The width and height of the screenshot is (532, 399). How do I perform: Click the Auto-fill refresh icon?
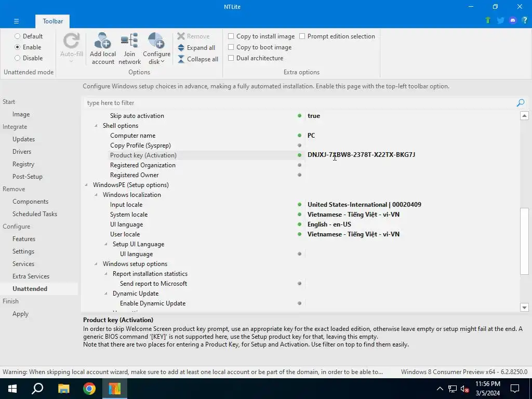click(72, 41)
